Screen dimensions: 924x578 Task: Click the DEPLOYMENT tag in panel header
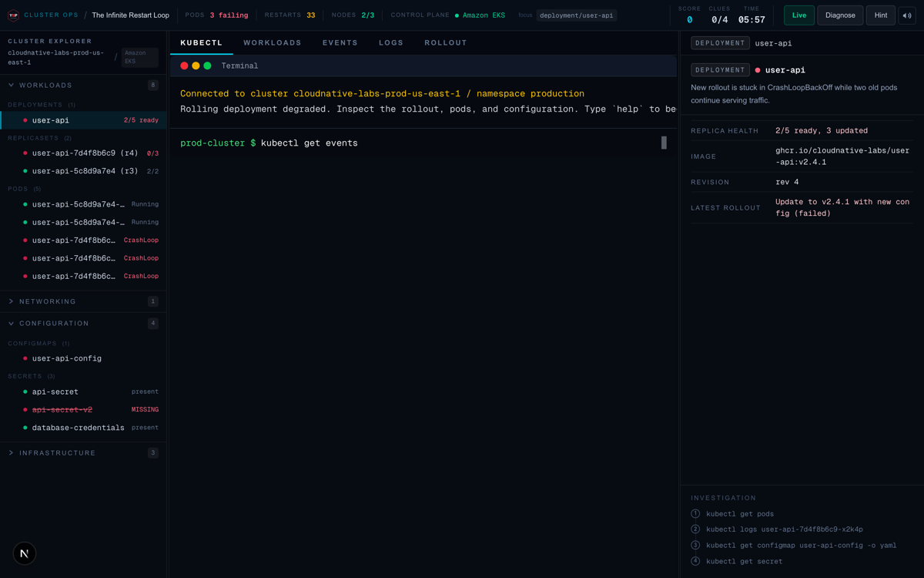[x=720, y=43]
